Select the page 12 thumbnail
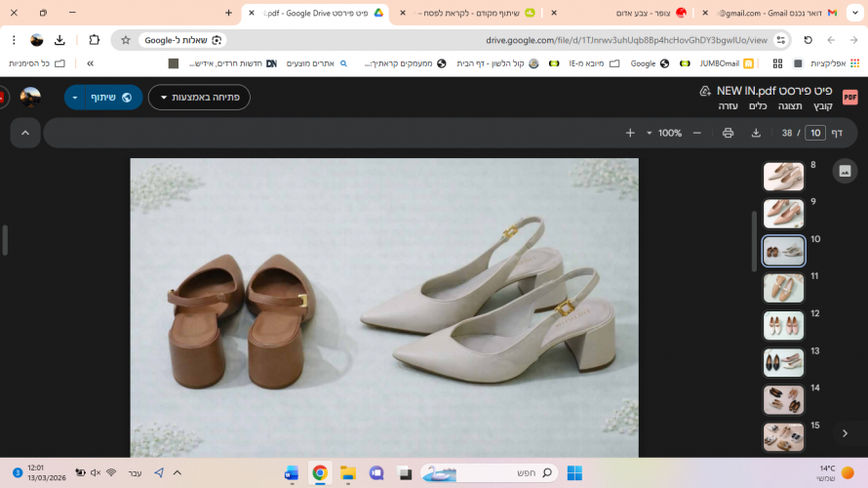The image size is (868, 488). click(x=783, y=325)
